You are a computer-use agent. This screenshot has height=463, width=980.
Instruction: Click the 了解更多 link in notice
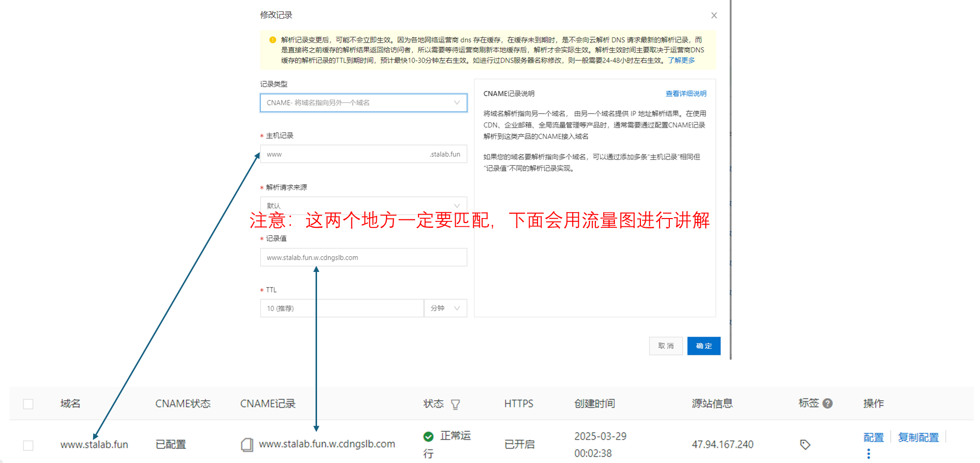tap(681, 60)
